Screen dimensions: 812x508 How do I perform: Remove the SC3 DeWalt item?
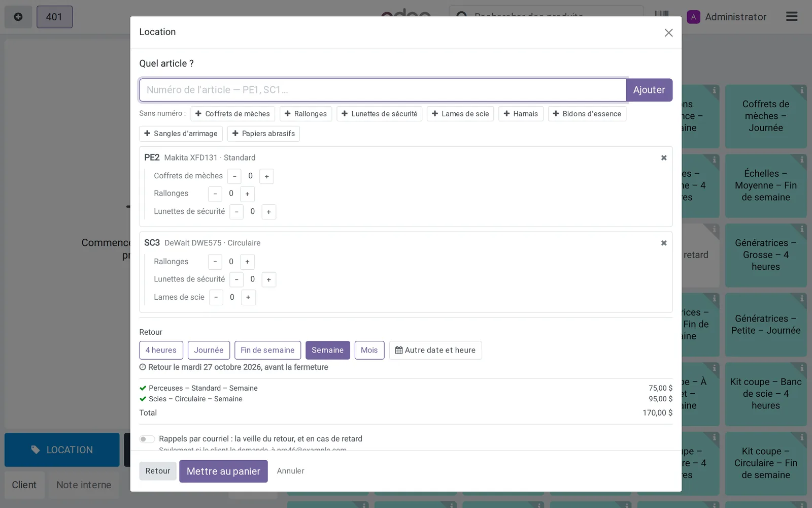[x=664, y=243]
